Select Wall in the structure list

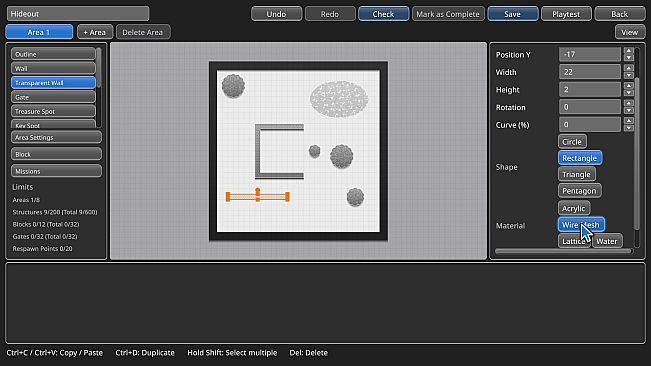coord(53,68)
